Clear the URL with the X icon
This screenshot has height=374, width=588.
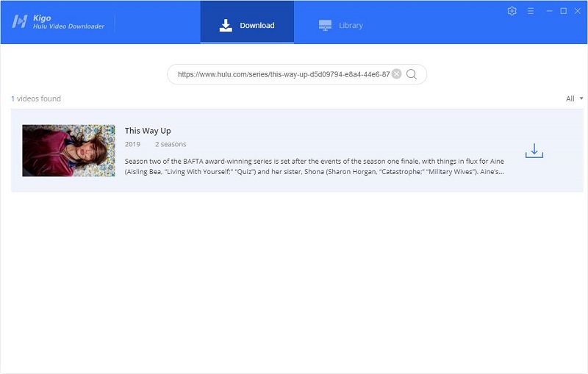(396, 73)
